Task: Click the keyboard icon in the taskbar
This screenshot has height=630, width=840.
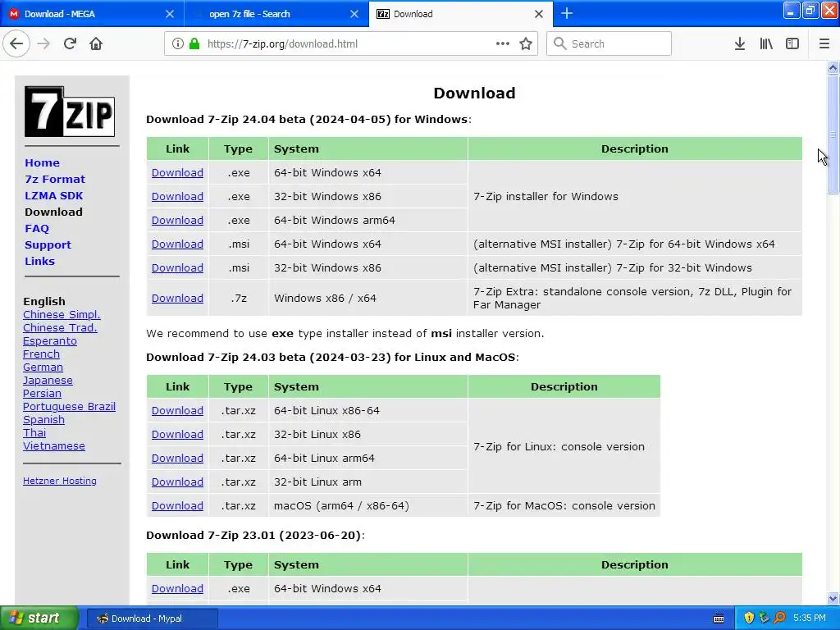Action: click(719, 619)
